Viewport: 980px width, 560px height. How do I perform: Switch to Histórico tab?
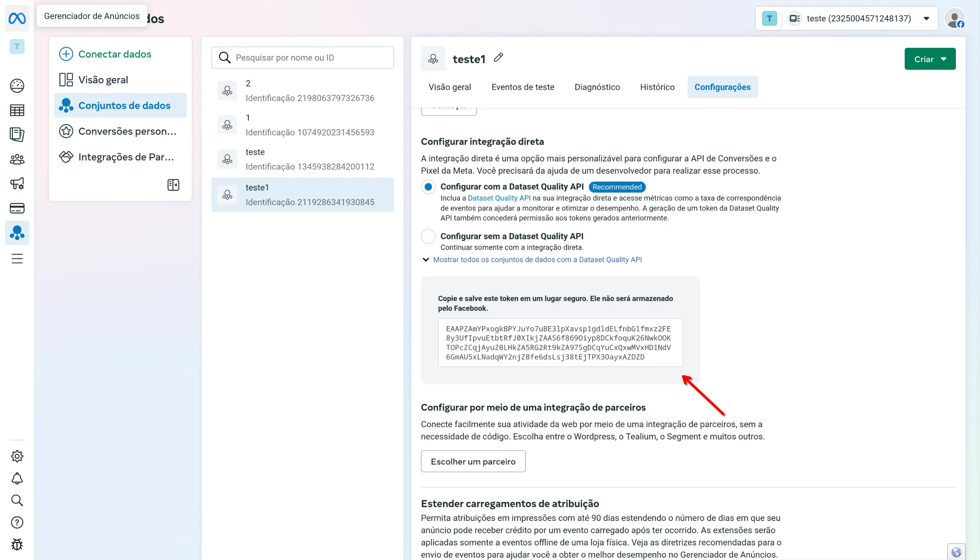(657, 87)
